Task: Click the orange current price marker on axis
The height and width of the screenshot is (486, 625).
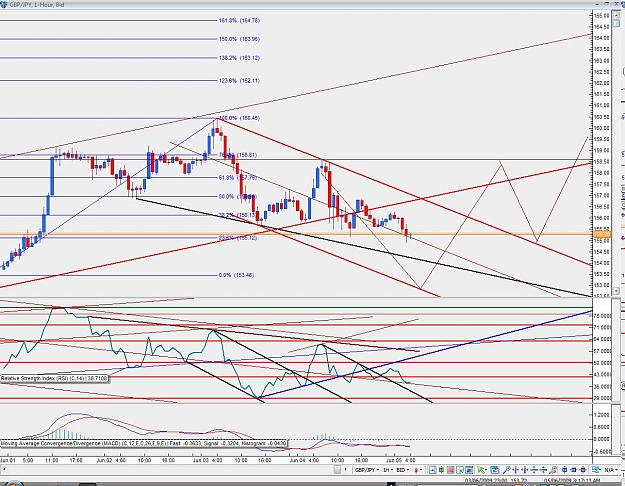Action: [602, 234]
